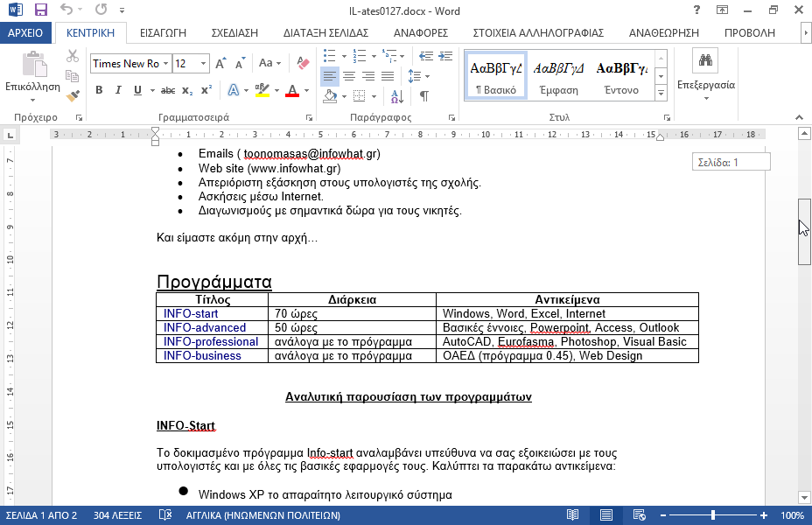Apply superscript formatting
Viewport: 812px width, 525px height.
point(206,91)
